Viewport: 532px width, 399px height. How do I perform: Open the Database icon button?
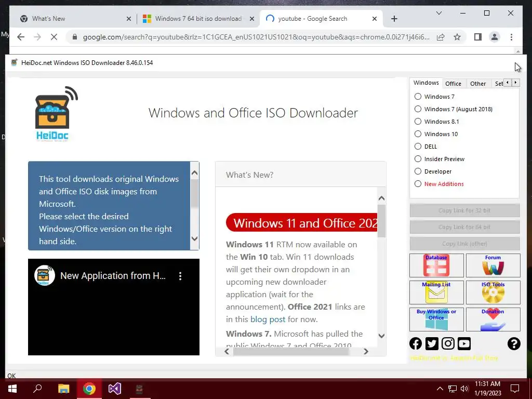pos(436,265)
